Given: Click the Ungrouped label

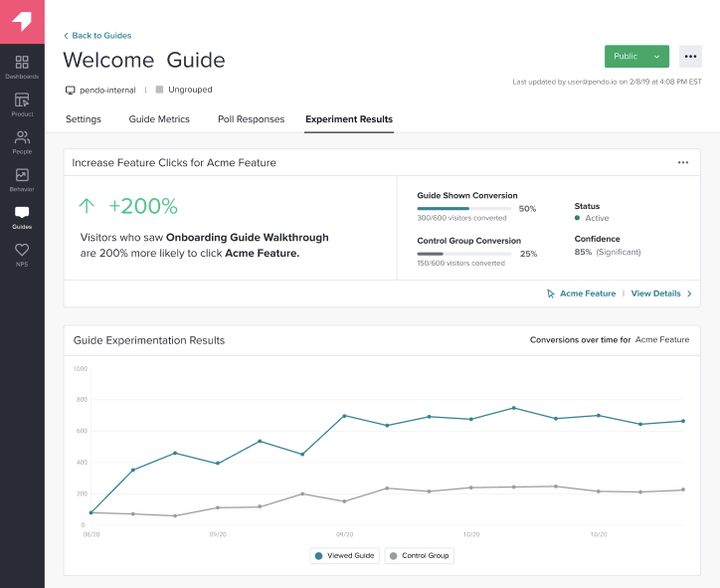Looking at the screenshot, I should (190, 90).
